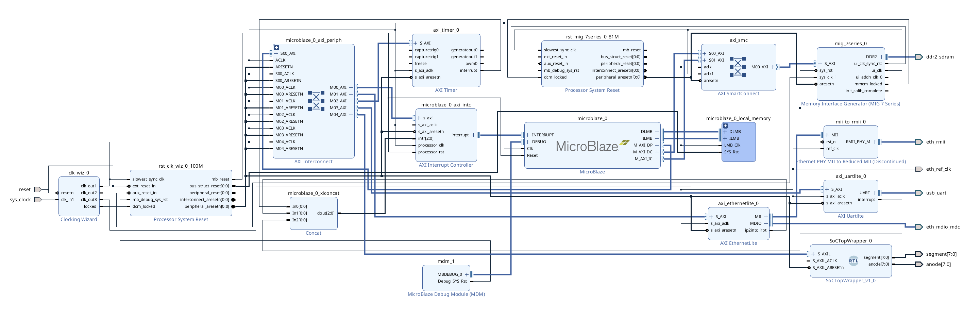The height and width of the screenshot is (321, 980).
Task: Click the 'SoCTopWrapper_v1_0' label
Action: (850, 281)
